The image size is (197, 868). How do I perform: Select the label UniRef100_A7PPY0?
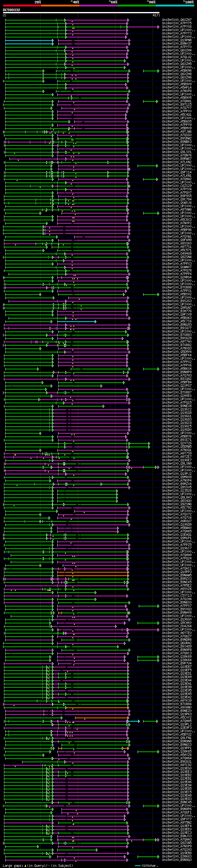tap(177, 111)
